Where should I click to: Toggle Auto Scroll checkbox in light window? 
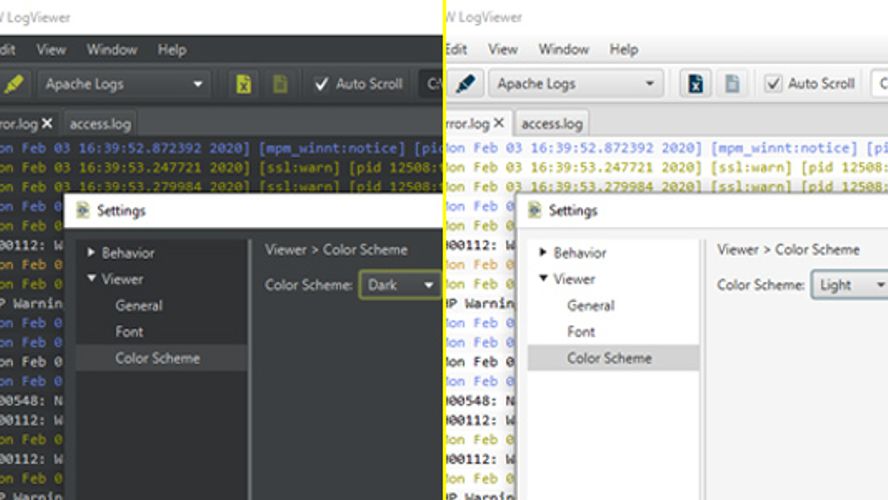coord(773,84)
